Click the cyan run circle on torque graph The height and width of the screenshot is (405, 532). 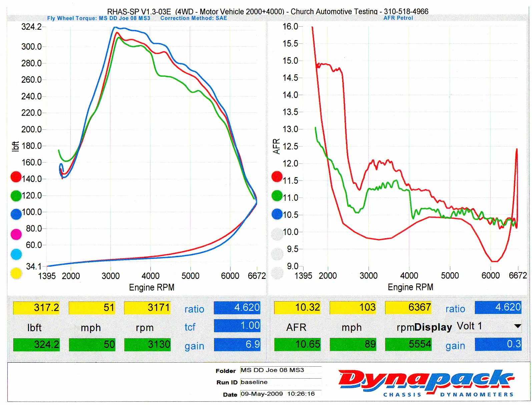[16, 254]
